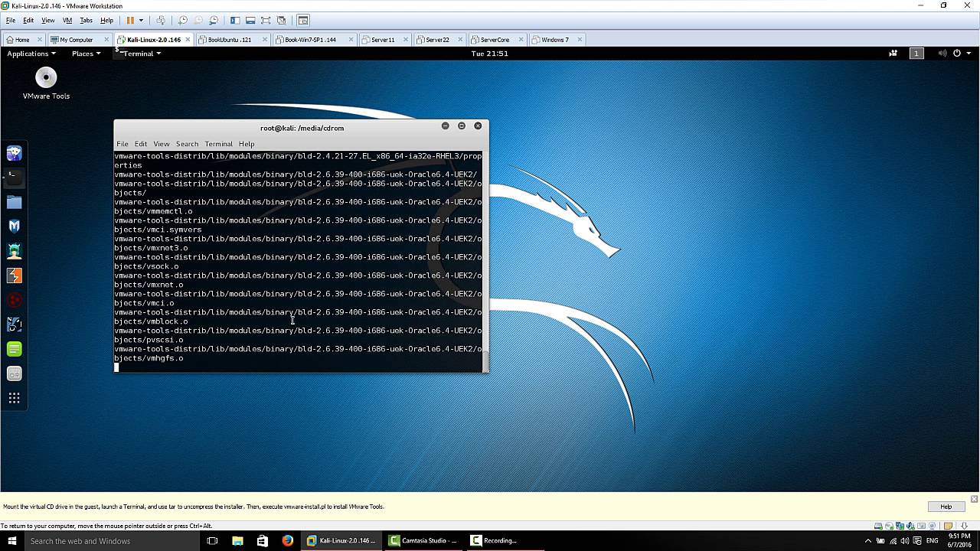The image size is (980, 551).
Task: Open VMware File menu
Action: pyautogui.click(x=11, y=20)
